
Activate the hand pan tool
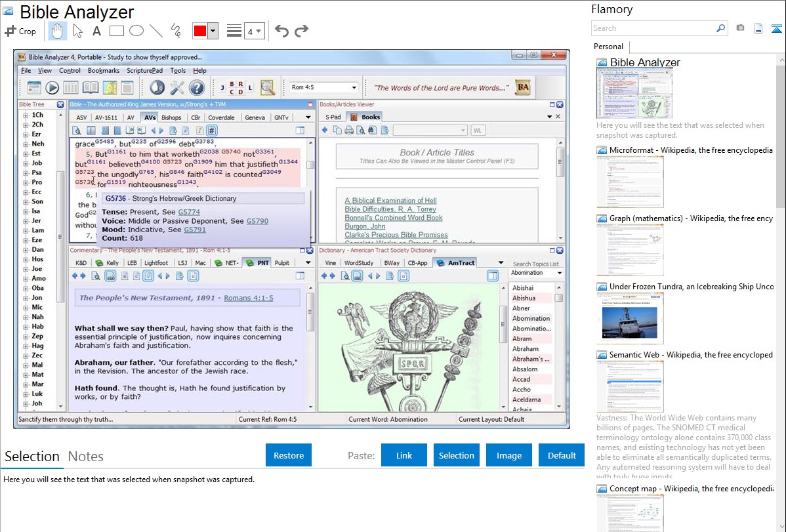tap(57, 31)
